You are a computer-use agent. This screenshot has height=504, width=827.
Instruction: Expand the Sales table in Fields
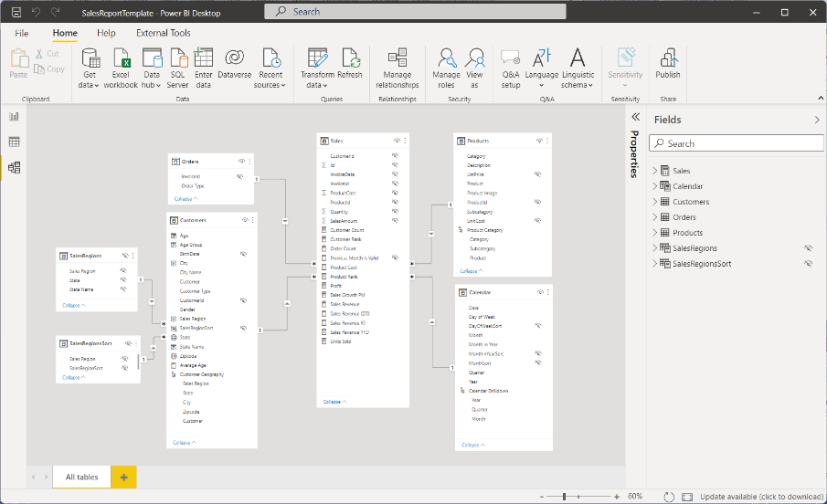coord(655,171)
